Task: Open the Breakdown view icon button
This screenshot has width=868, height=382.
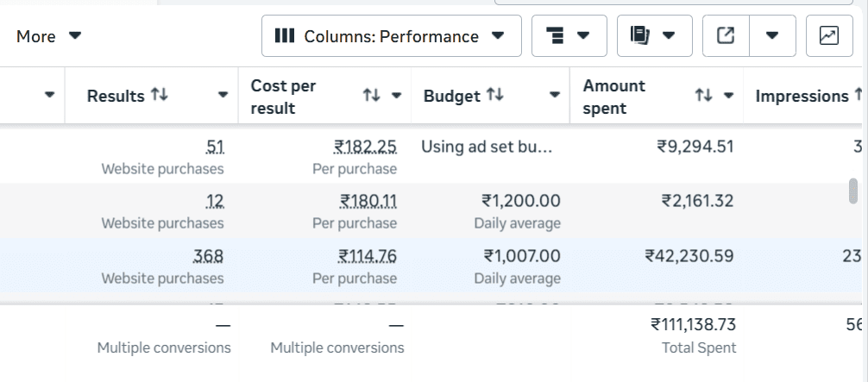Action: click(569, 36)
